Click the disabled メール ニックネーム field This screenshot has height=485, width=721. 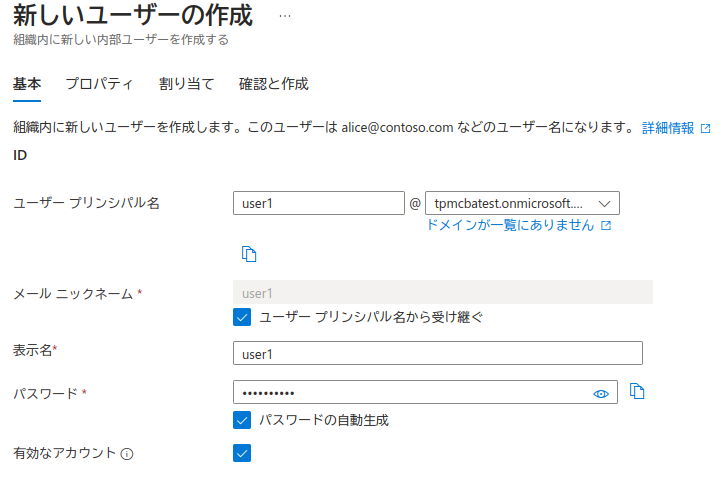(x=442, y=293)
